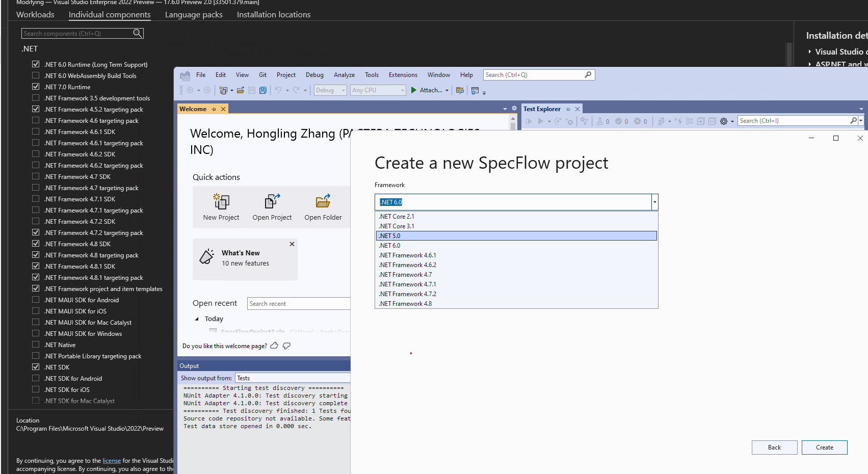
Task: Click the Visual Studio PRE logo icon
Action: [185, 75]
